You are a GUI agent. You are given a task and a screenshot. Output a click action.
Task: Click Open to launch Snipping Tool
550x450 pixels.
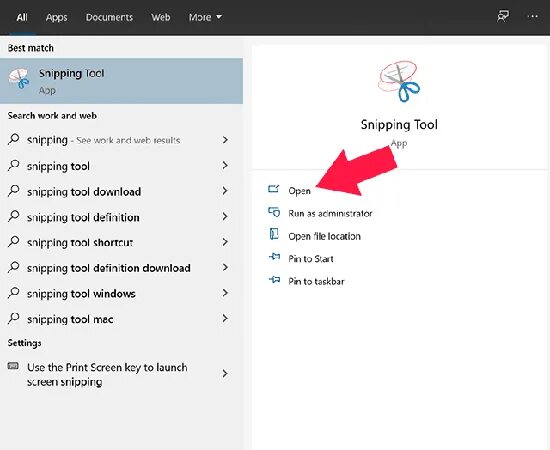(299, 191)
